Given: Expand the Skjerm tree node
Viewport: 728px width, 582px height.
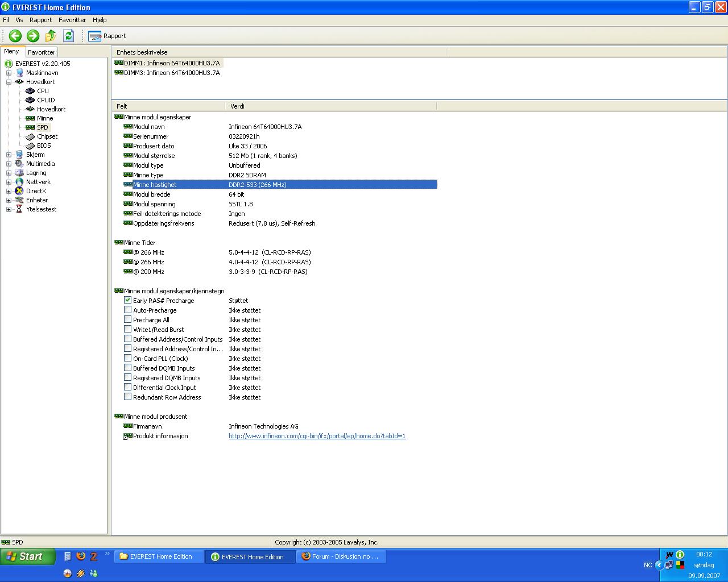Looking at the screenshot, I should pos(9,155).
